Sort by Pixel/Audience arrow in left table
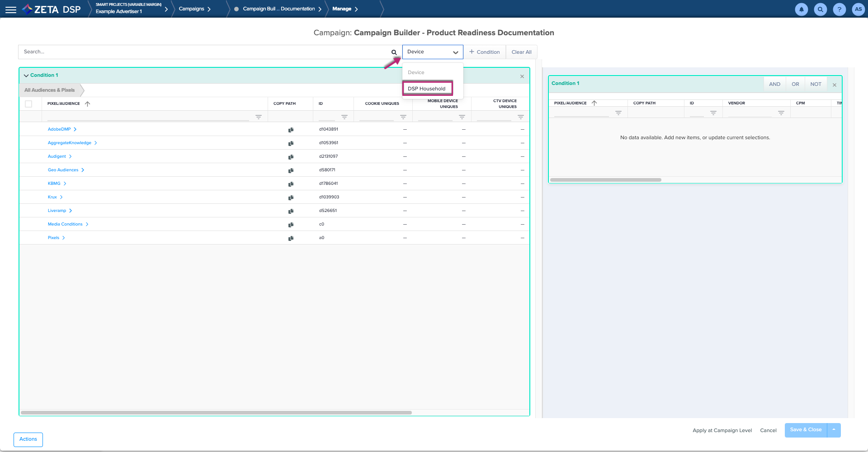 coord(88,104)
